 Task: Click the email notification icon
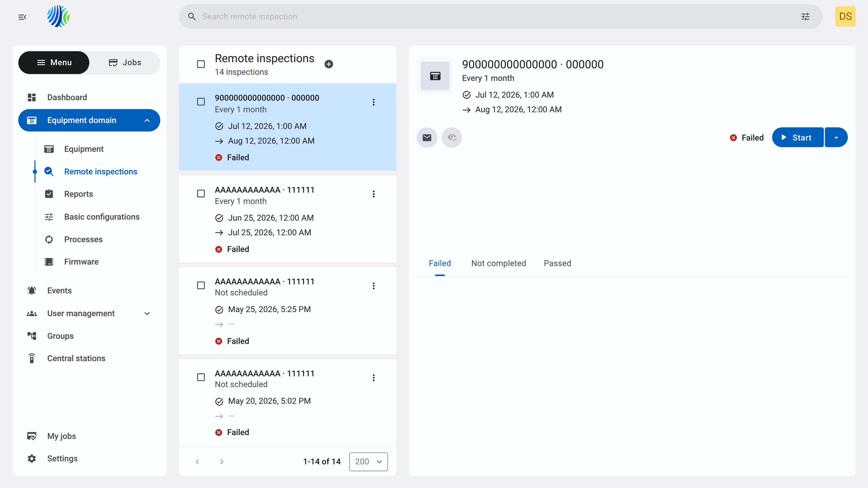pos(427,137)
